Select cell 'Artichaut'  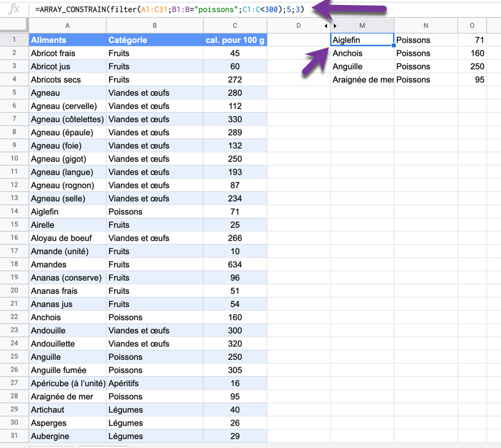(68, 410)
